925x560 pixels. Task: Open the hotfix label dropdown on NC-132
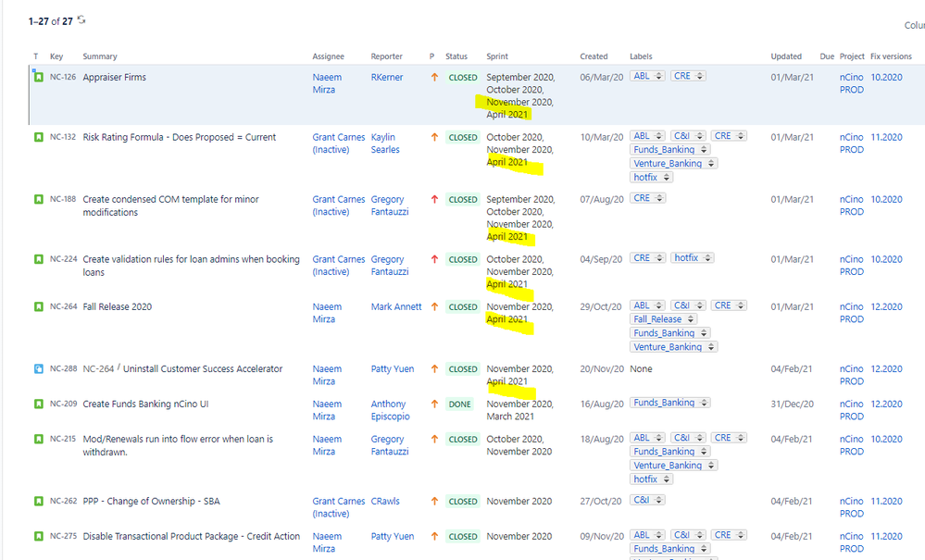point(666,178)
